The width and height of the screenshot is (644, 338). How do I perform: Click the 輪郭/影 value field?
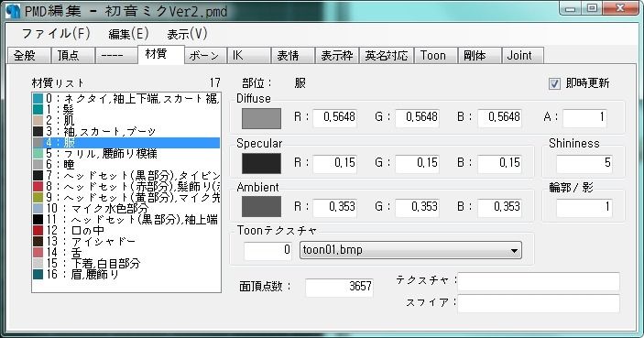(x=584, y=207)
